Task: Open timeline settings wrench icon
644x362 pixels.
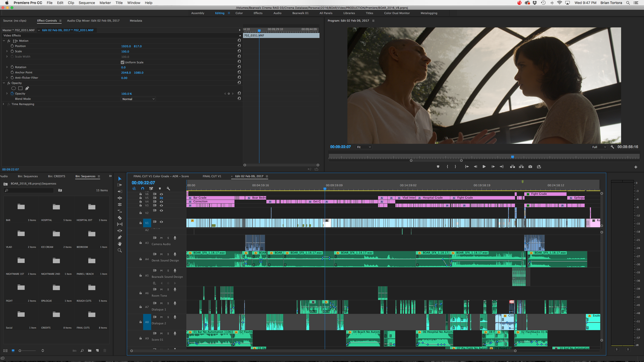Action: [168, 189]
